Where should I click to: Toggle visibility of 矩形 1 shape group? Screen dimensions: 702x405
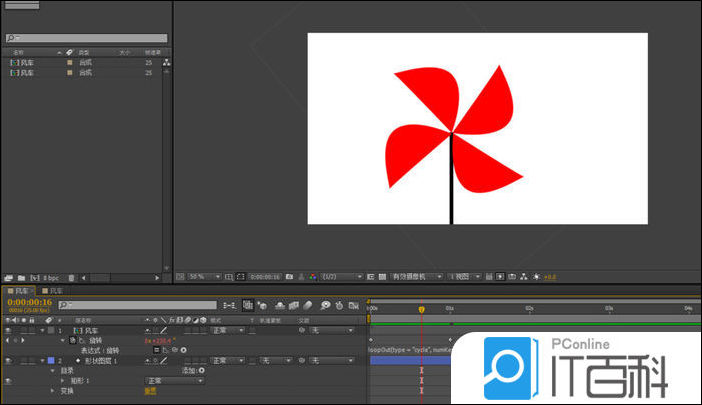[x=8, y=381]
